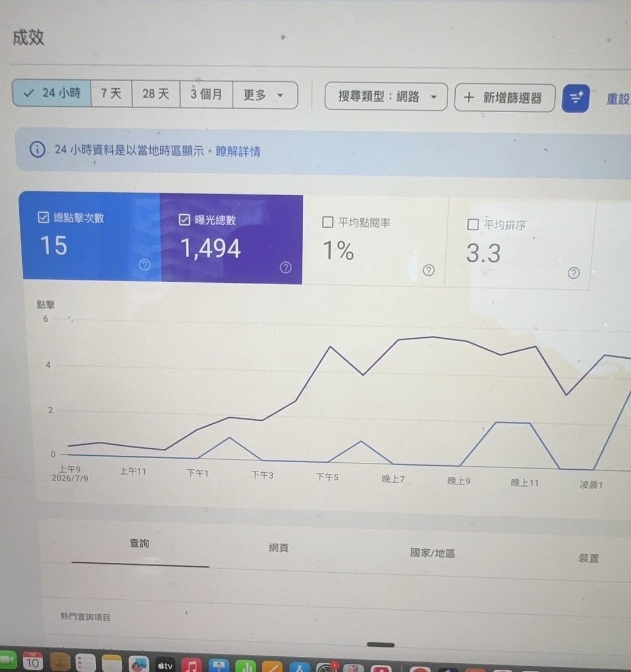Click the 1,494 impressions value
Screen dimensions: 631x672
tap(210, 248)
